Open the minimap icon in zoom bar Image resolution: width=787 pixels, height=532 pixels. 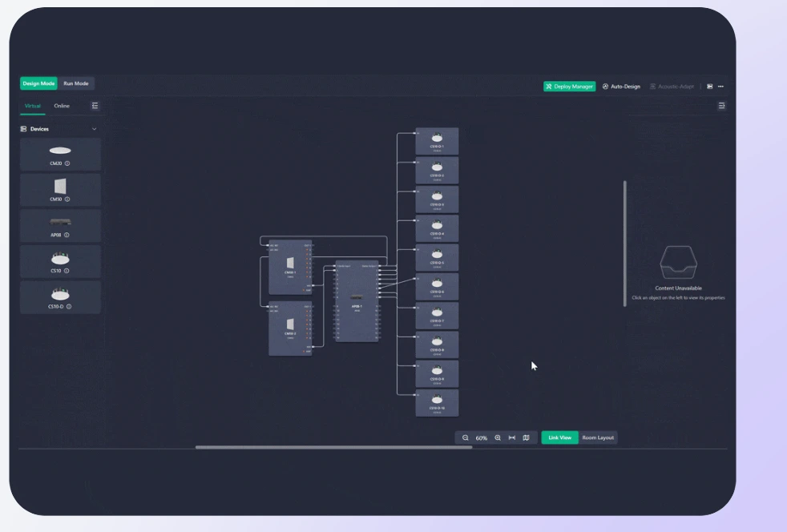[526, 438]
